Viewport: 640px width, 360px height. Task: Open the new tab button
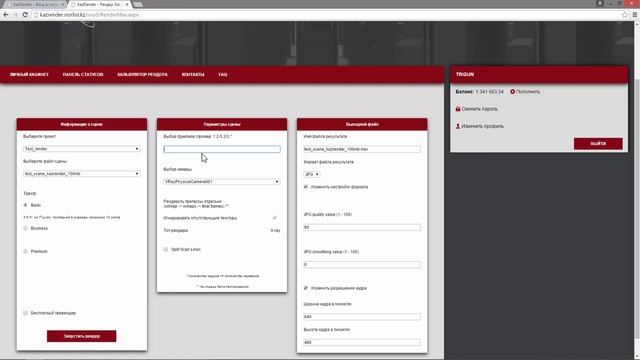pos(138,4)
